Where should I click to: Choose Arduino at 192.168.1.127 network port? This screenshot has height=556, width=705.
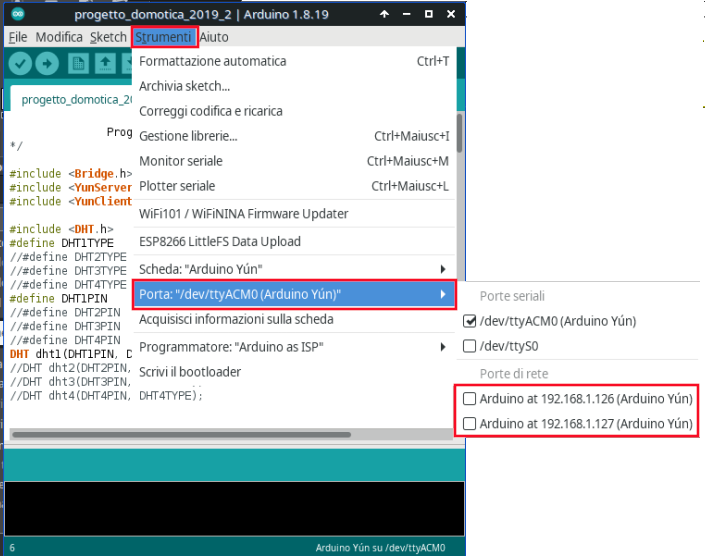pos(470,424)
